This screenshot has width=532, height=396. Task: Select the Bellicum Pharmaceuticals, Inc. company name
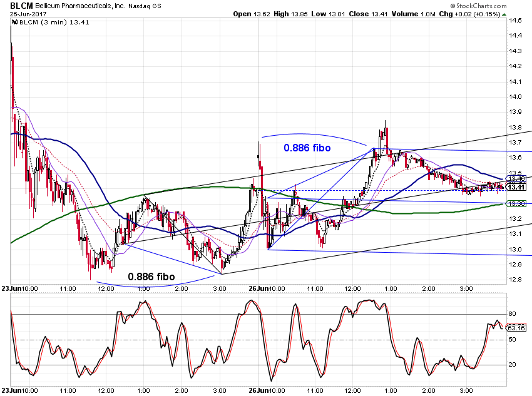(80, 6)
